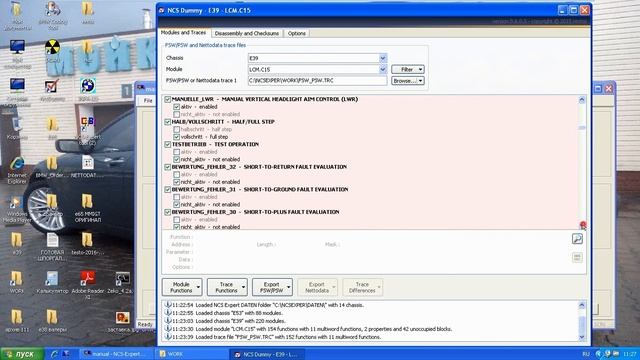This screenshot has width=640, height=360.
Task: Switch to manual - NCS-Expert taskbar item
Action: point(117,354)
